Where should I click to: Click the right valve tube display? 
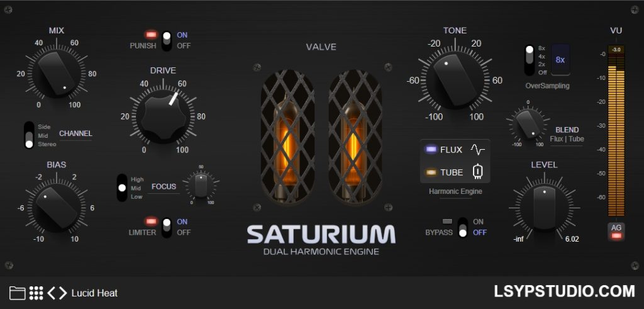click(355, 137)
